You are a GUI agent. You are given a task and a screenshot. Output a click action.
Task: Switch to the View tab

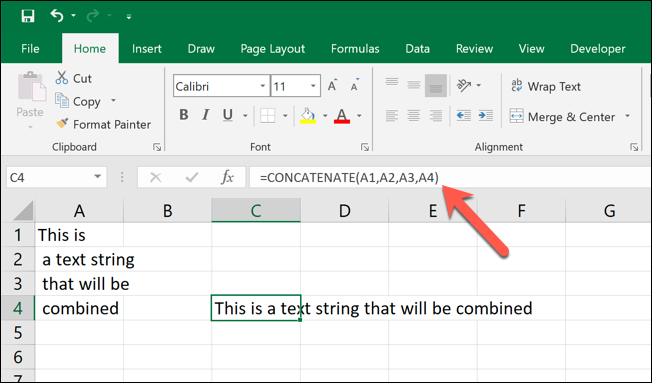(x=531, y=49)
